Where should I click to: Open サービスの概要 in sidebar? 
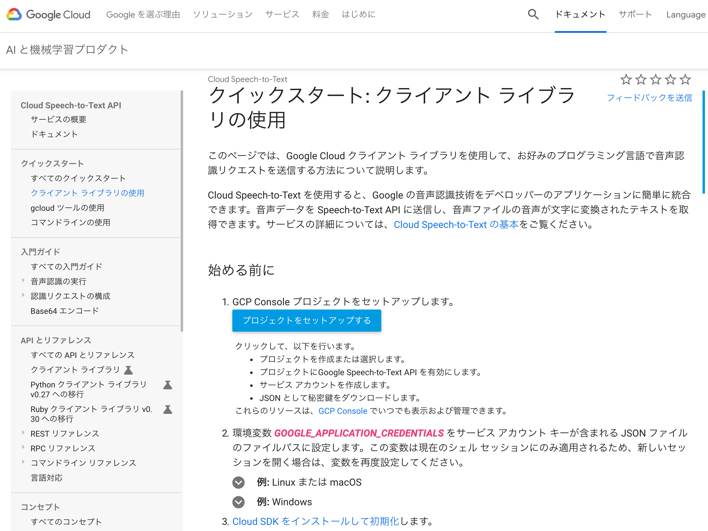[58, 120]
